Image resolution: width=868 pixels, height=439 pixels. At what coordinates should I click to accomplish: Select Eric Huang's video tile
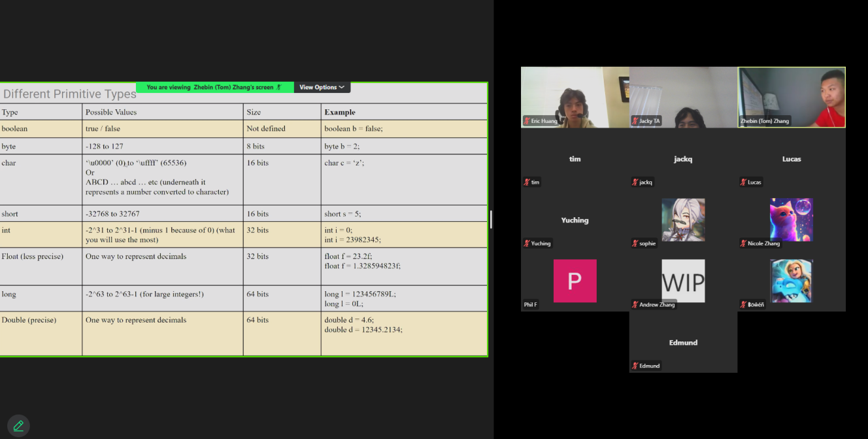[x=575, y=96]
